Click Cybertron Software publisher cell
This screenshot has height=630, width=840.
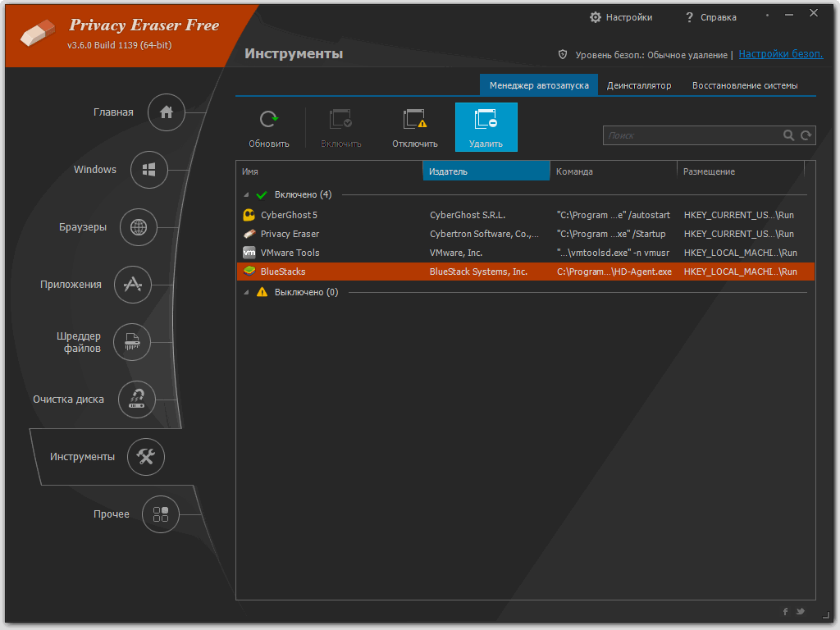click(484, 234)
